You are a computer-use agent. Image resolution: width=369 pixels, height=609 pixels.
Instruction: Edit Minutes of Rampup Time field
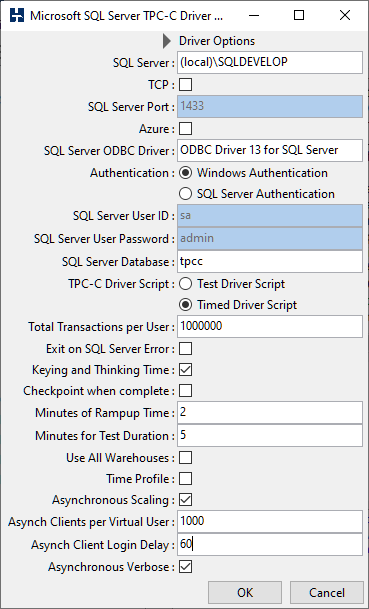click(270, 412)
